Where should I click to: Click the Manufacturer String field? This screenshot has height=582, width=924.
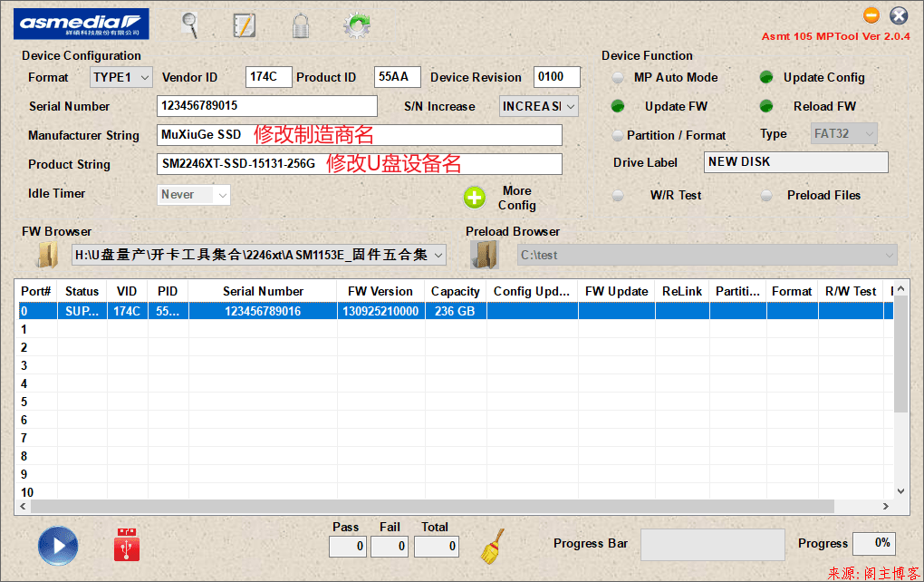(360, 134)
